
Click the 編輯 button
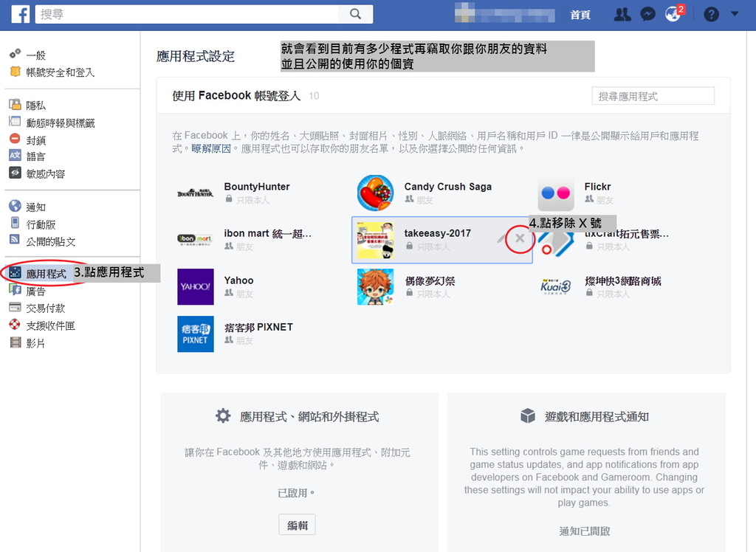(297, 525)
